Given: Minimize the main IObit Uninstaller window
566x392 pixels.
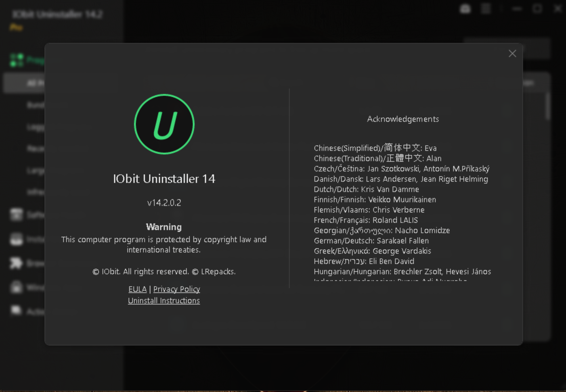Looking at the screenshot, I should (517, 8).
